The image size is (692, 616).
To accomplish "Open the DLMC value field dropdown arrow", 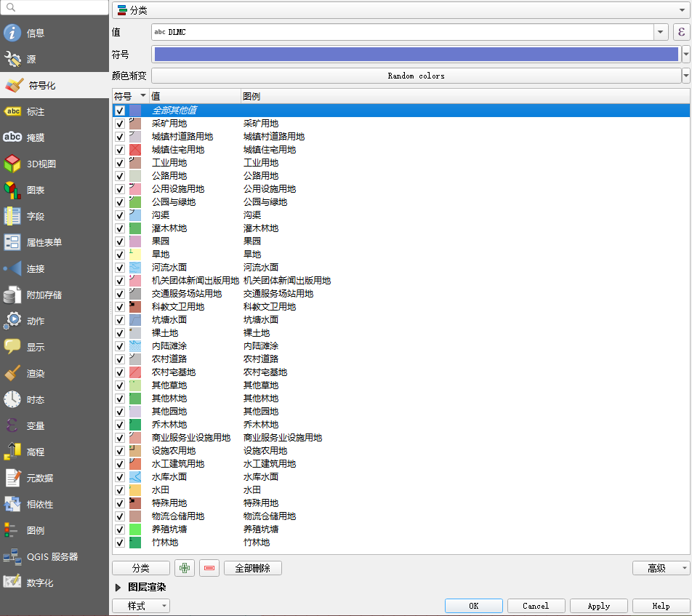I will pyautogui.click(x=660, y=32).
